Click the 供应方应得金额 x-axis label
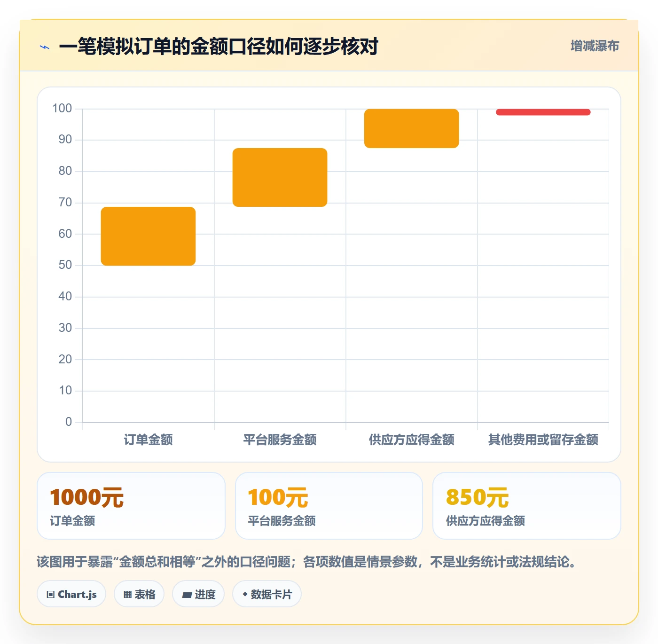The height and width of the screenshot is (644, 658). tap(411, 440)
